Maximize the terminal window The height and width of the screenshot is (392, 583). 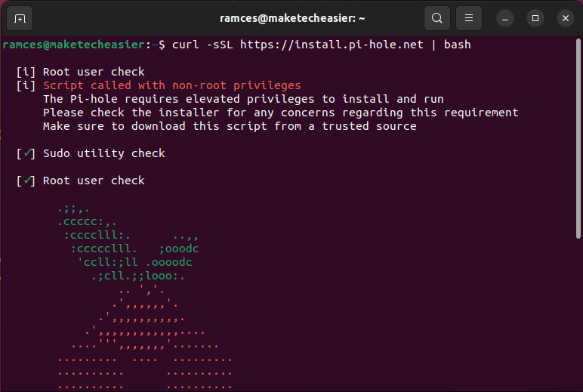(535, 18)
